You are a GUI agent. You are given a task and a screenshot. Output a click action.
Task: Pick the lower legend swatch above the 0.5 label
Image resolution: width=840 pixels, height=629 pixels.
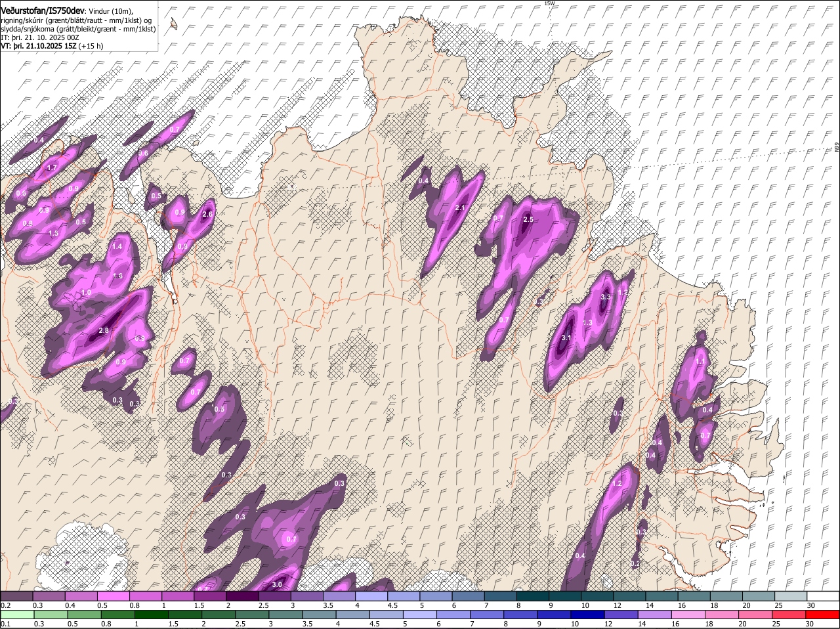84,615
